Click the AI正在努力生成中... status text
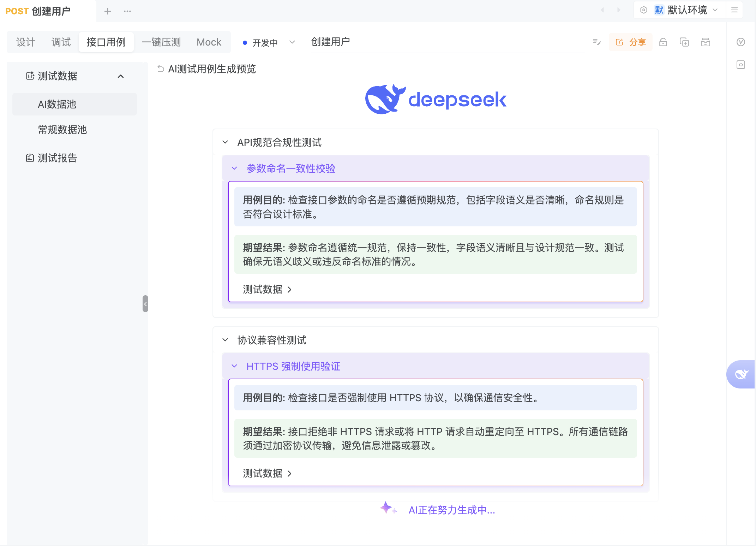This screenshot has height=546, width=756. pyautogui.click(x=452, y=510)
